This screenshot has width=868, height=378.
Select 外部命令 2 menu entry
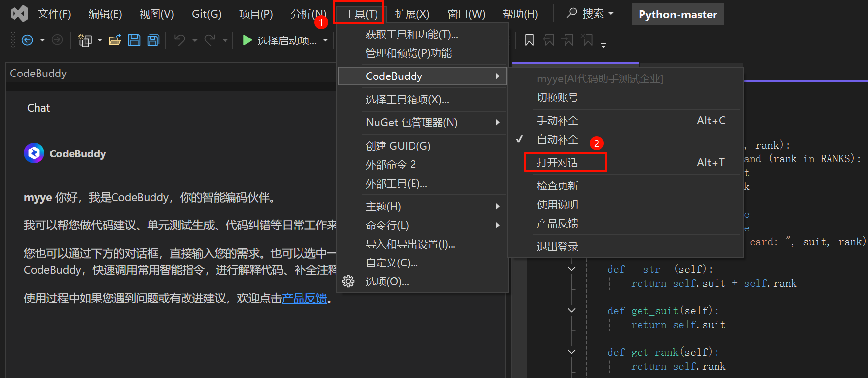[x=422, y=164]
